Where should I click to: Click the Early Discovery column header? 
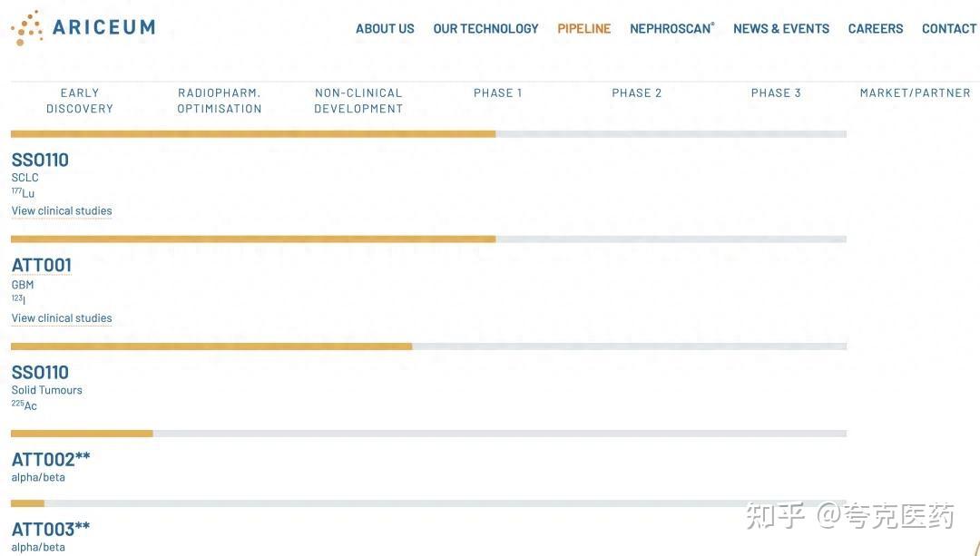80,101
